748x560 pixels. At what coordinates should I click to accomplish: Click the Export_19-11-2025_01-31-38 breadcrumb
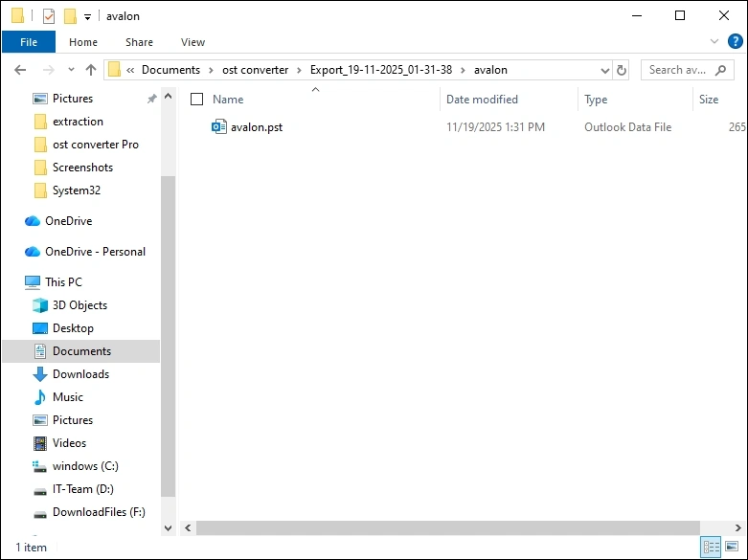(380, 70)
